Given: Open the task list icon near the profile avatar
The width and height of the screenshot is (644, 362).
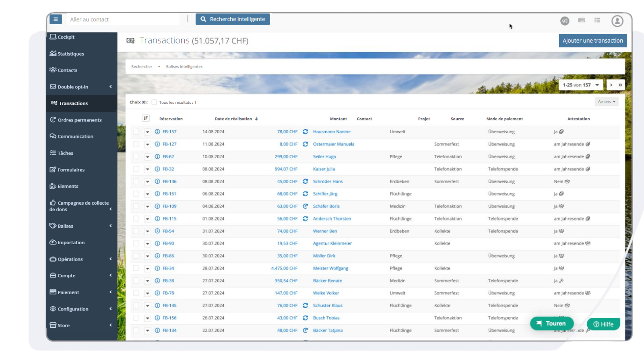Looking at the screenshot, I should coord(597,20).
